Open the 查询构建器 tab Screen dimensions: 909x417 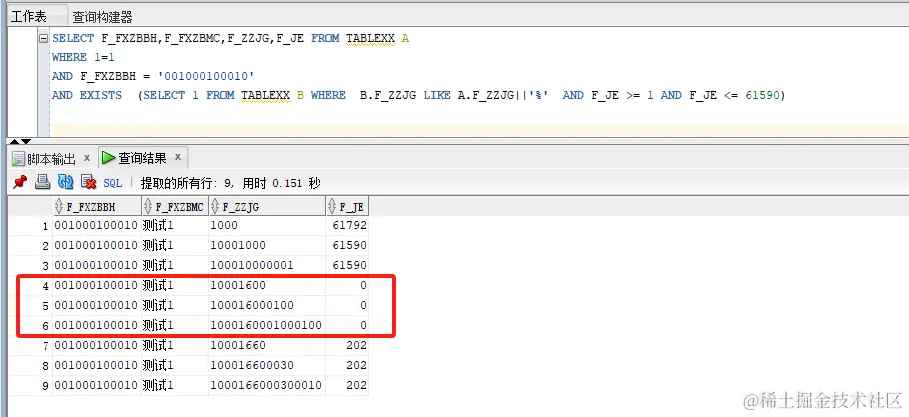(x=102, y=17)
